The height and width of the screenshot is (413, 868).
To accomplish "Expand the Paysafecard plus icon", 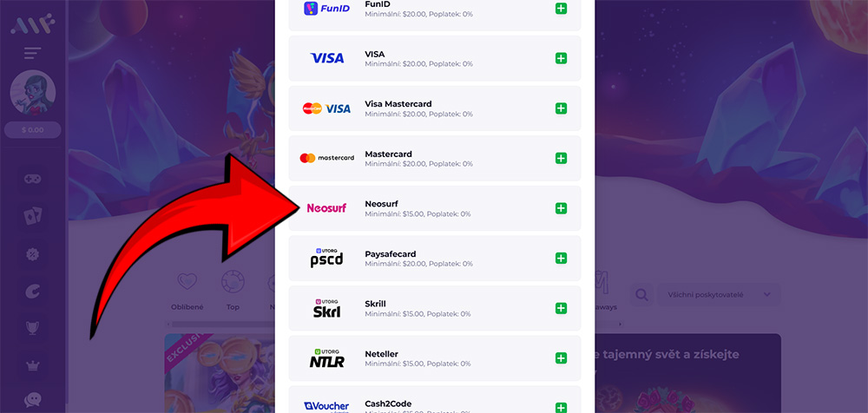I will [561, 258].
